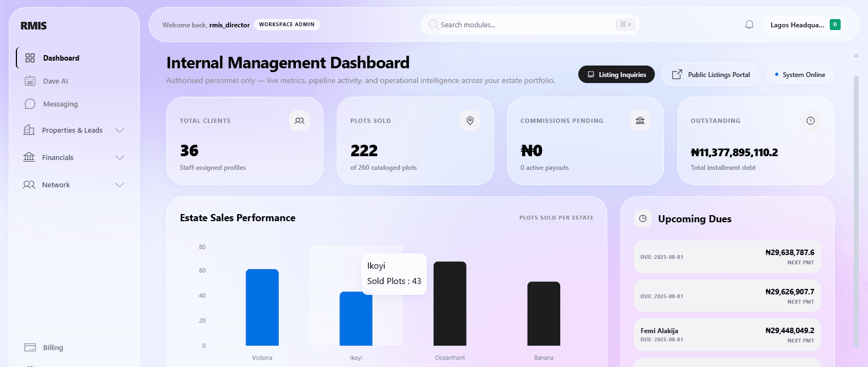Click the rmis_director username

coord(230,25)
